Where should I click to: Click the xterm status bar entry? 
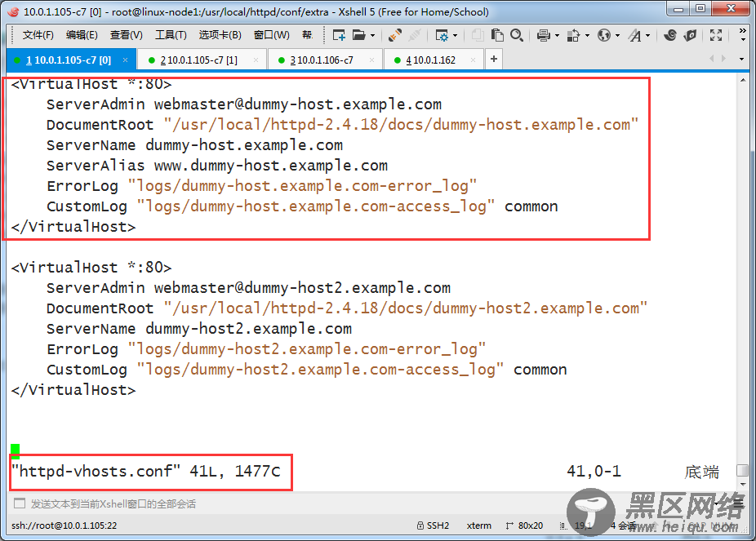tap(478, 525)
